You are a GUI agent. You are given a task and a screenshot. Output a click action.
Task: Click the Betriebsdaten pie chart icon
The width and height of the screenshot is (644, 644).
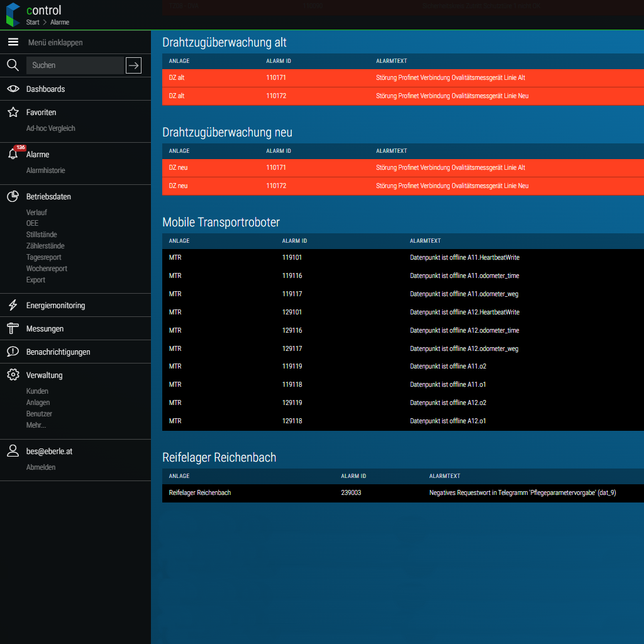tap(13, 196)
